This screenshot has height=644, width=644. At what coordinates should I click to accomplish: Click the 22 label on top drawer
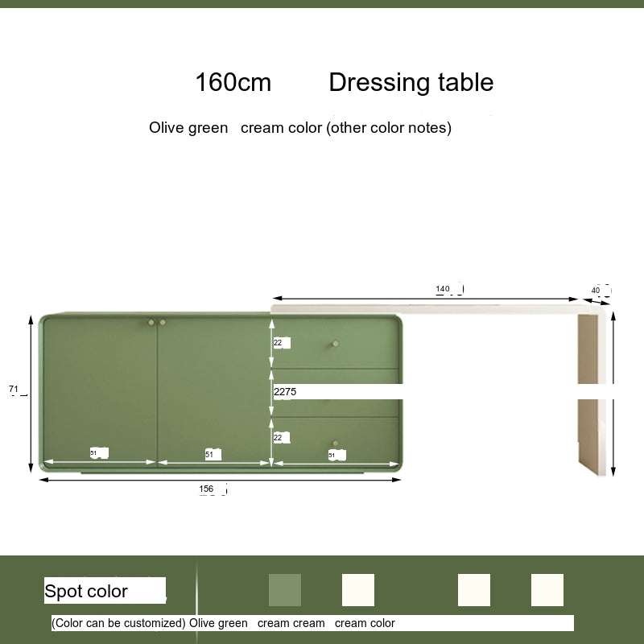click(x=278, y=342)
